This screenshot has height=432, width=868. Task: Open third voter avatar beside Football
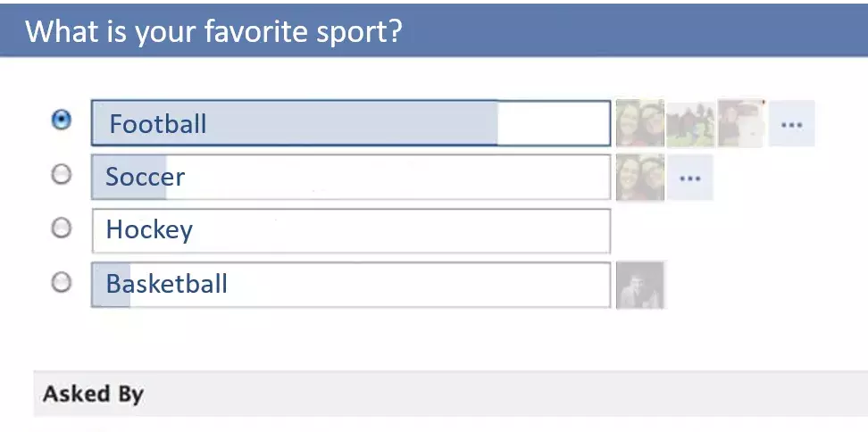[741, 123]
